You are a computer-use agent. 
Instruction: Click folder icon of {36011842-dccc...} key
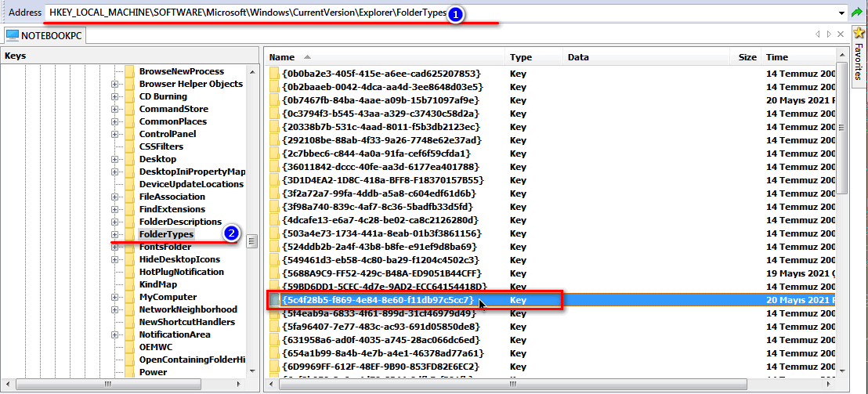[x=274, y=167]
